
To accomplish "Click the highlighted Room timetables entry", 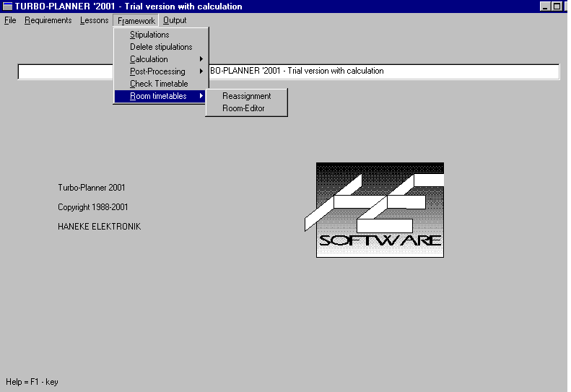I will tap(160, 96).
